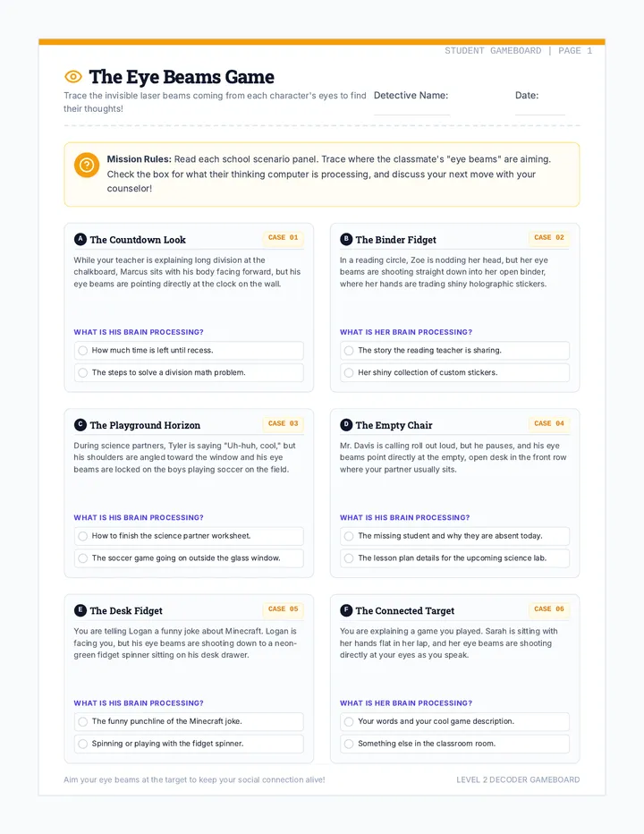Select 'Your words and your cool game description'
This screenshot has height=834, width=644.
[x=454, y=721]
